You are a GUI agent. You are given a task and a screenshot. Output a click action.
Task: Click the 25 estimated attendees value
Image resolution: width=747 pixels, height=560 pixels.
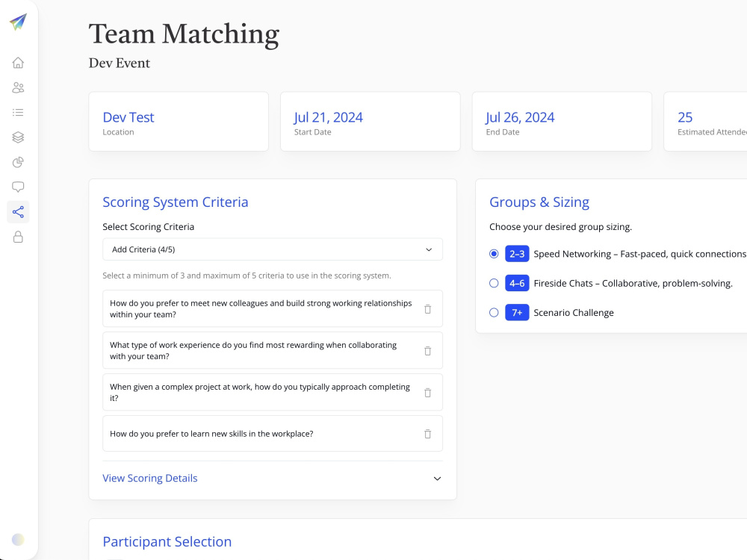(x=685, y=117)
